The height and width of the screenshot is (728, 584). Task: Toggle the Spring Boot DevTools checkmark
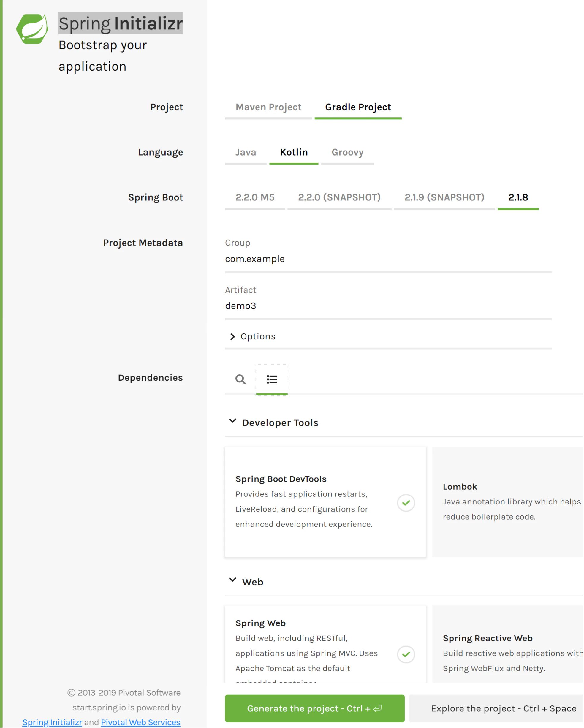pyautogui.click(x=406, y=503)
